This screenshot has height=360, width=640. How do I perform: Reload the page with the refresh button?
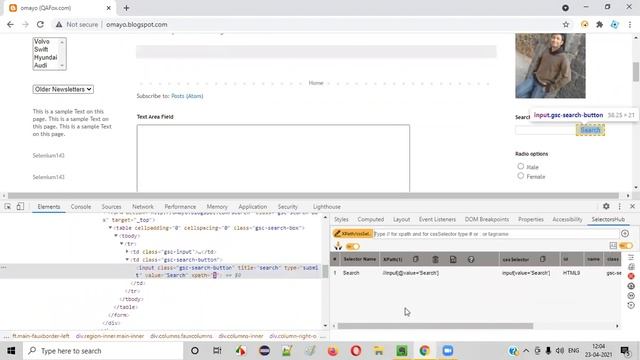point(40,24)
